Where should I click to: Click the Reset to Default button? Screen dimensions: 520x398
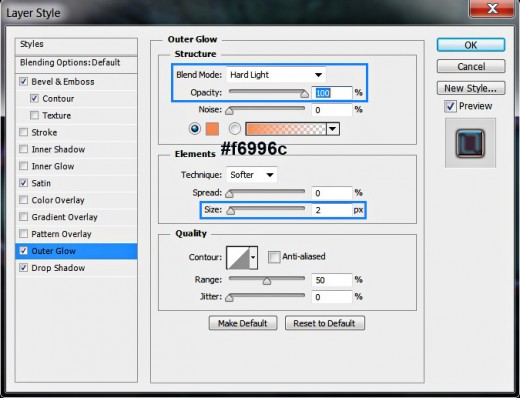point(325,323)
